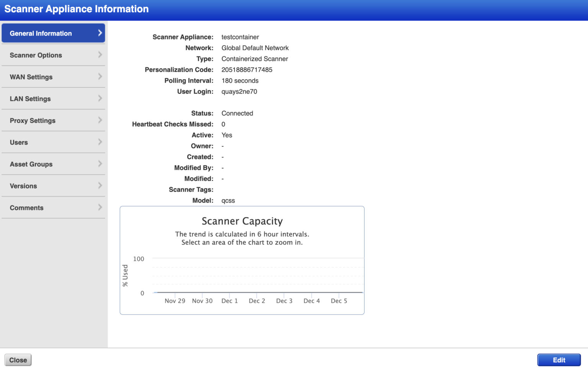Open Proxy Settings via its arrow icon
The height and width of the screenshot is (388, 588).
(x=100, y=120)
